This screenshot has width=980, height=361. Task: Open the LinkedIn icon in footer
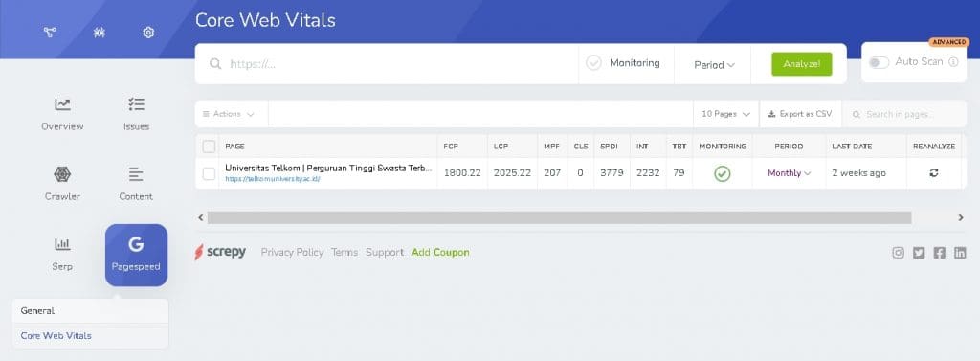point(960,253)
